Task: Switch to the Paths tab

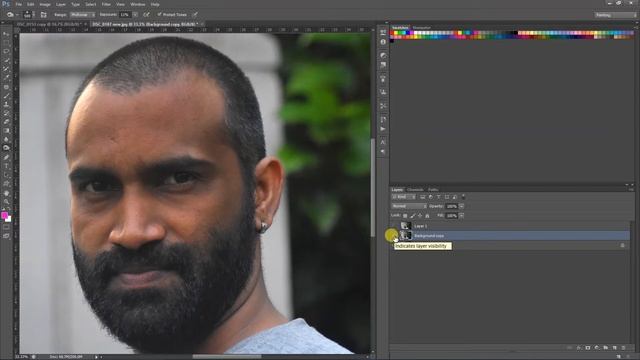Action: pos(433,190)
